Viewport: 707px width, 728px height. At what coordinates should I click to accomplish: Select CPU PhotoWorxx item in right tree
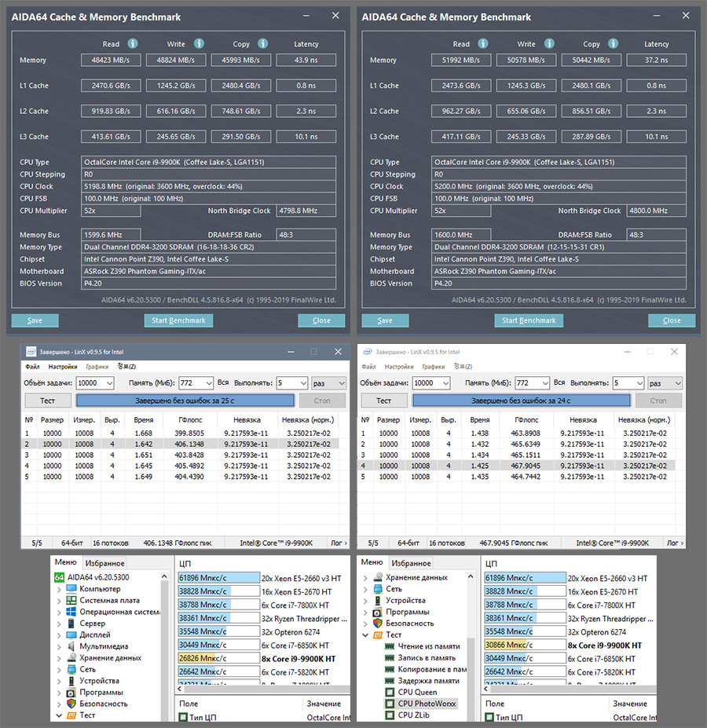pos(427,704)
